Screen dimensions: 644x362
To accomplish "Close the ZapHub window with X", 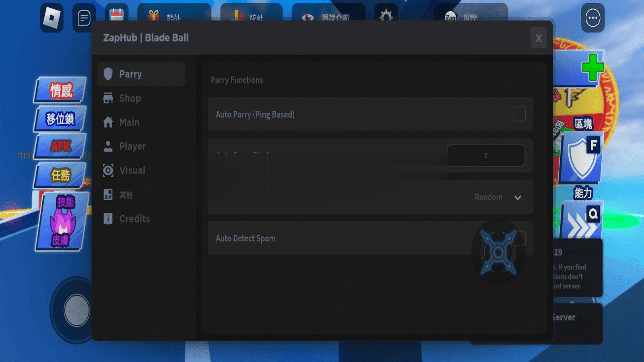I will 538,38.
